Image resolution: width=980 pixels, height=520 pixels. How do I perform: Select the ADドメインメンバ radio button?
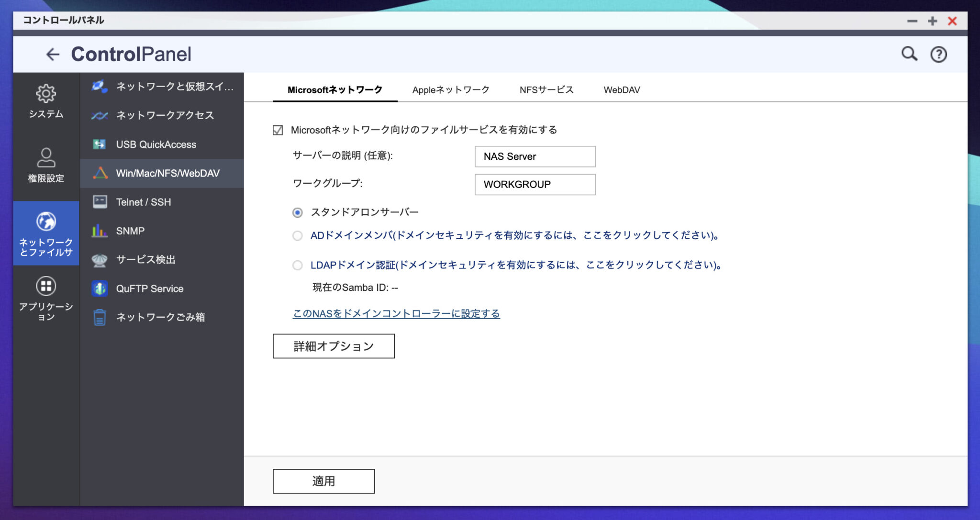(x=297, y=235)
